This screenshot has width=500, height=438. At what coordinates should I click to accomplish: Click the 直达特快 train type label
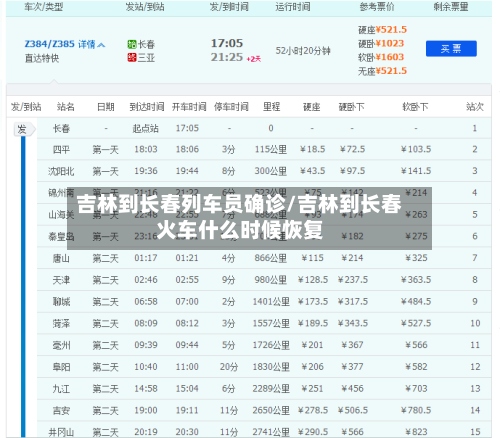pyautogui.click(x=42, y=58)
